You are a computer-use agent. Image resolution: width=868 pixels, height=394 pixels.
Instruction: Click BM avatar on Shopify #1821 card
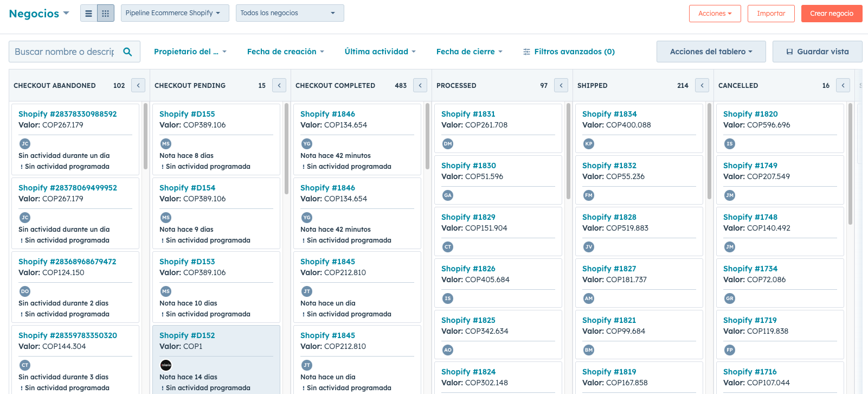tap(589, 350)
